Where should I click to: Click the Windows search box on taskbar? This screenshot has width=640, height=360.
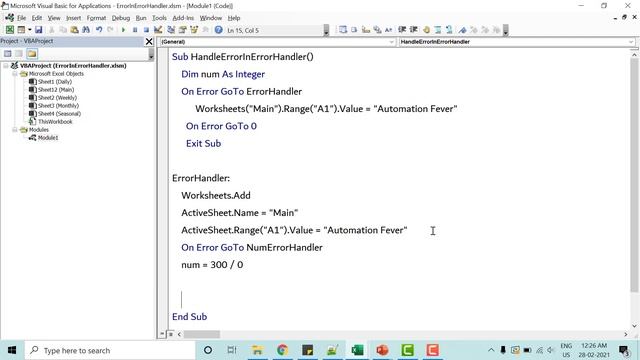[x=110, y=350]
